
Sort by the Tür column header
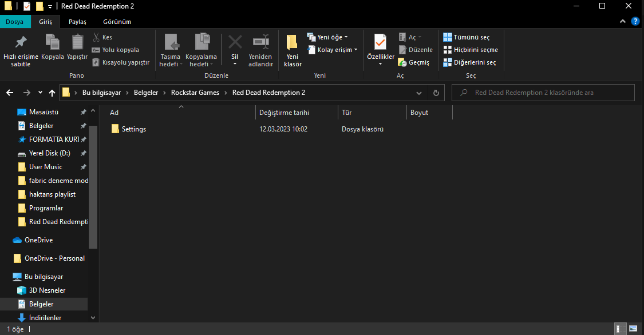pos(372,113)
